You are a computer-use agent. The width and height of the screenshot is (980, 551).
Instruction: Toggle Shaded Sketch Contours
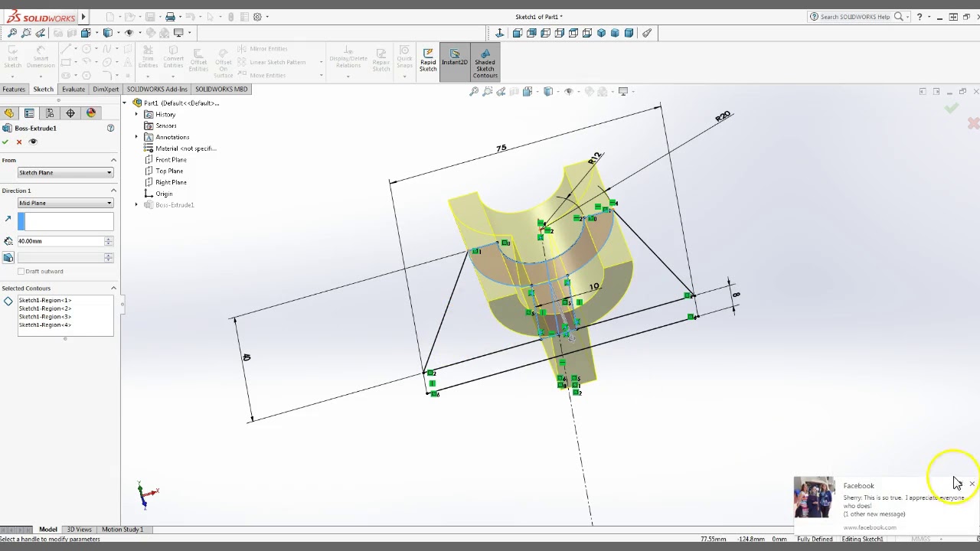(485, 63)
